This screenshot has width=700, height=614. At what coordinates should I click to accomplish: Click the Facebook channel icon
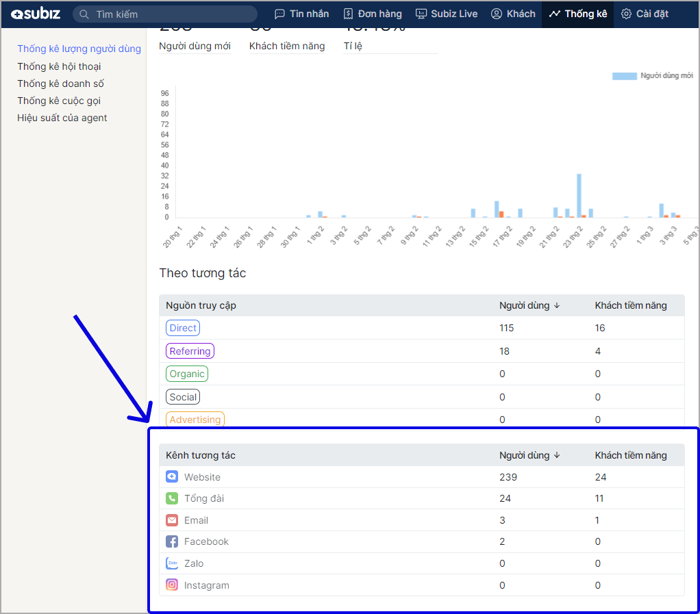pyautogui.click(x=172, y=541)
